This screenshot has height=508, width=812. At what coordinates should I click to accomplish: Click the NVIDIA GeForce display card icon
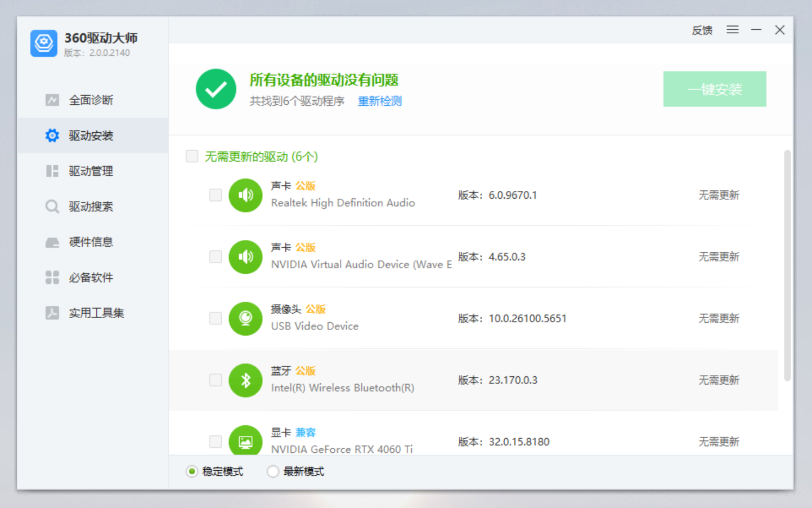(x=245, y=441)
